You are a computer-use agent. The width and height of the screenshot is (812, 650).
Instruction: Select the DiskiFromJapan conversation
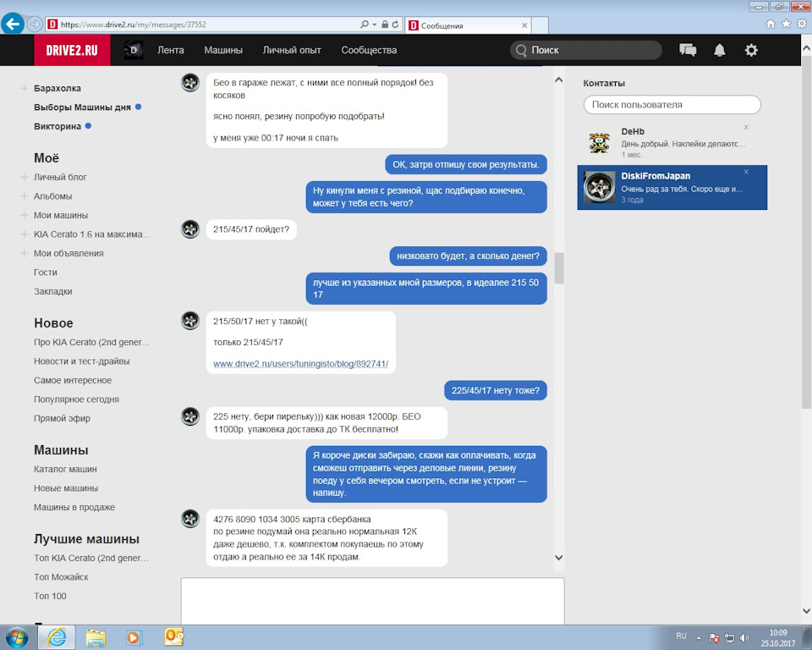pos(672,188)
